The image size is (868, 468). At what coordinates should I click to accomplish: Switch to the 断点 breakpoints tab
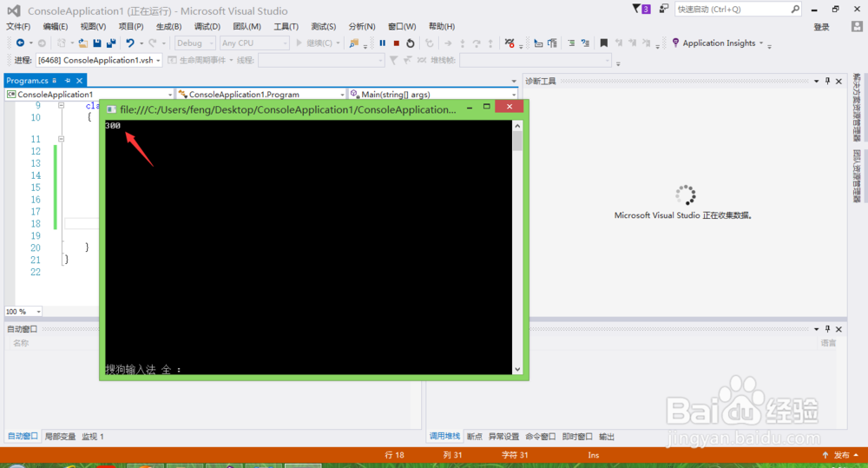pos(475,437)
